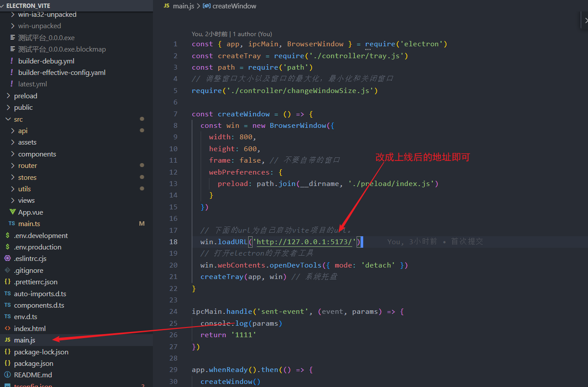Click createWindow in the breadcrumb bar
588x387 pixels.
[x=234, y=6]
